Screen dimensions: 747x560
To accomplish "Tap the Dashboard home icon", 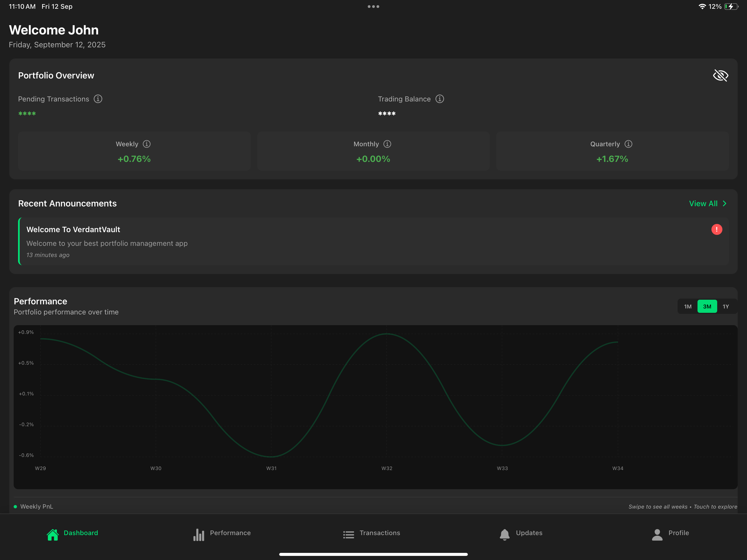I will pos(53,535).
